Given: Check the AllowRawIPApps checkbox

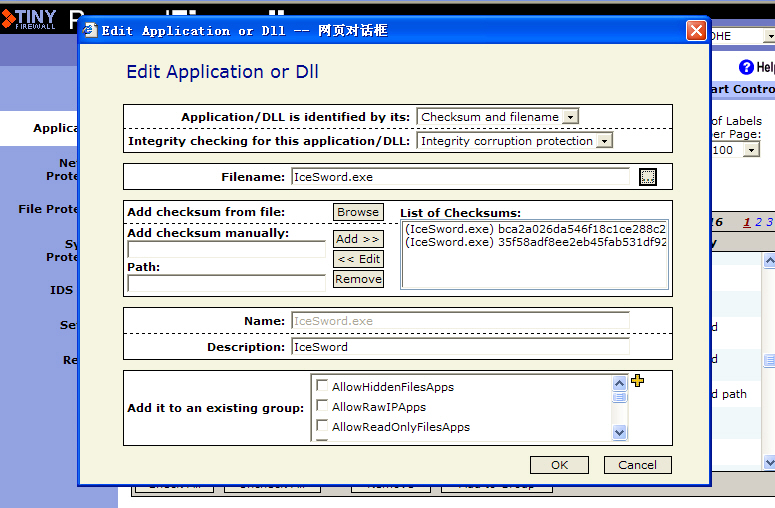Looking at the screenshot, I should 322,406.
